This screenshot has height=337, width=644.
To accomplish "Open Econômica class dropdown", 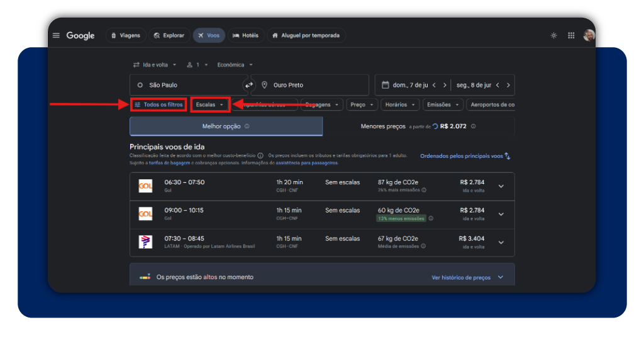I will point(235,65).
